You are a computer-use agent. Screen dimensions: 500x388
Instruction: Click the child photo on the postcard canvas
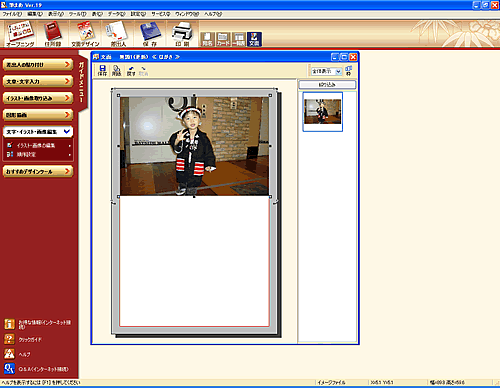coord(194,146)
